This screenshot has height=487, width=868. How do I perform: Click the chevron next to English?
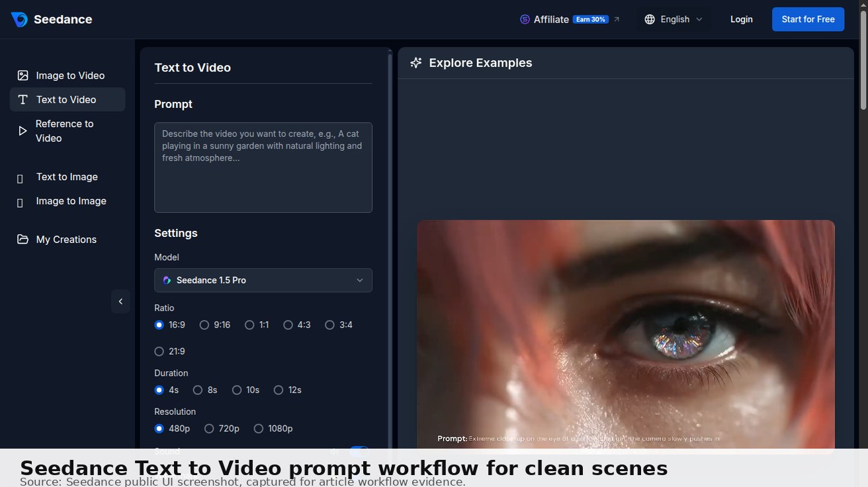pos(699,20)
